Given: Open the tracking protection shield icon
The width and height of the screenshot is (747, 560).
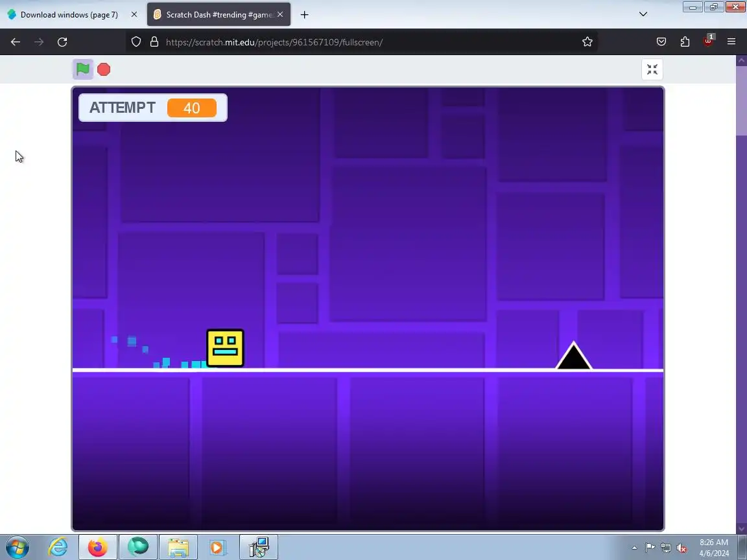Looking at the screenshot, I should (136, 42).
